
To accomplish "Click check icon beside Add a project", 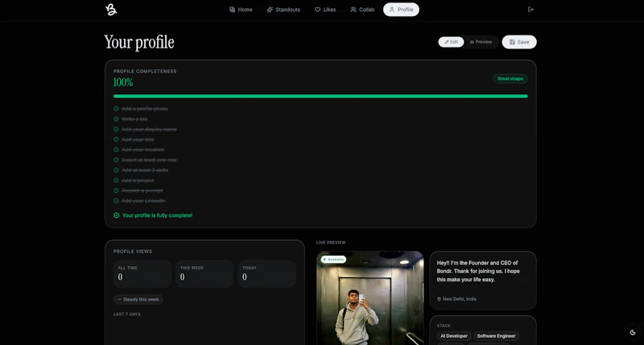I will click(x=116, y=181).
